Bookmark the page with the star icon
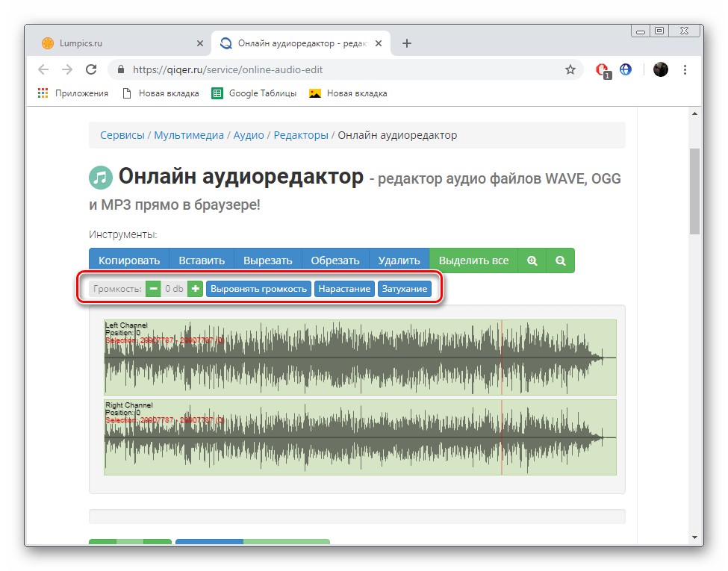 click(x=570, y=69)
